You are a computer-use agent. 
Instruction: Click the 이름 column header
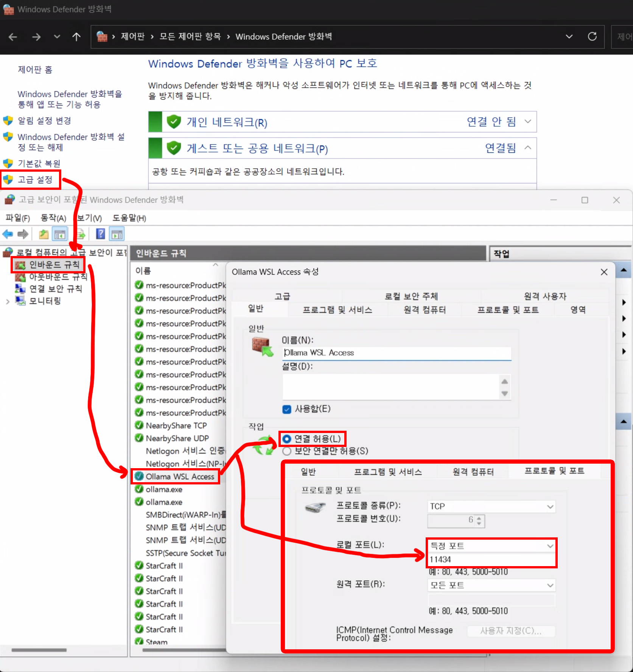click(x=143, y=271)
